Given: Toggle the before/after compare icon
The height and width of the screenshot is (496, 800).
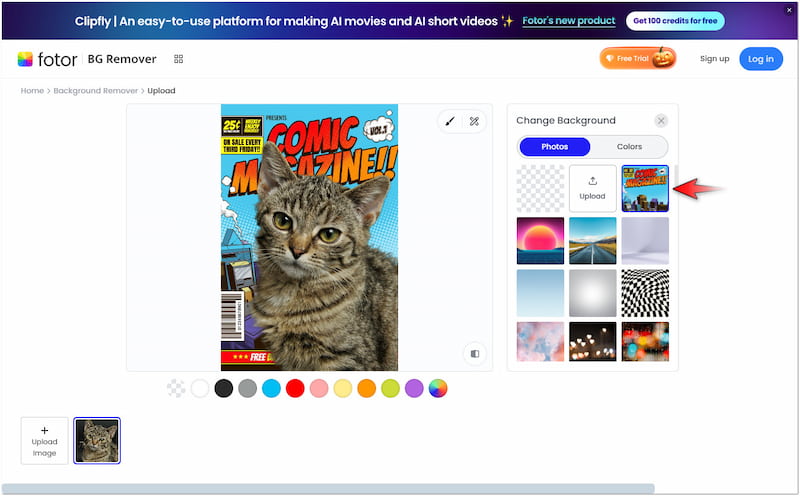Looking at the screenshot, I should (x=474, y=353).
